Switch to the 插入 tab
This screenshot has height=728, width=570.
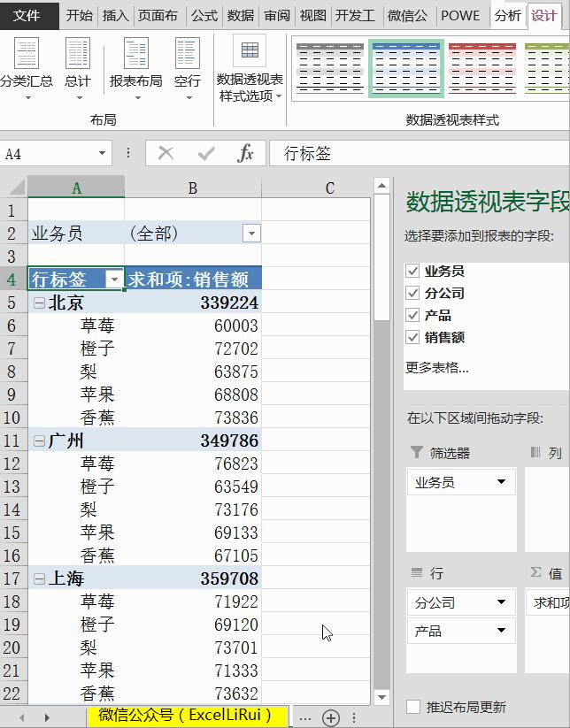tap(116, 15)
